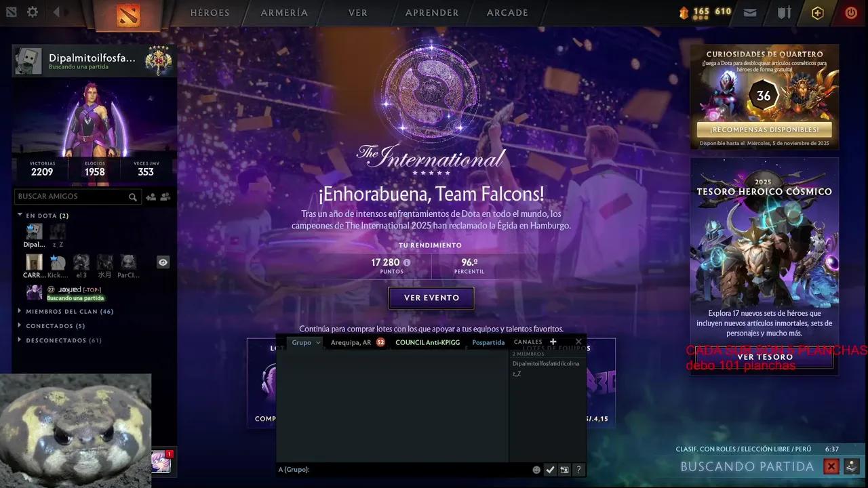Click the ELOGIOS 1958 stat
868x488 pixels.
(94, 169)
